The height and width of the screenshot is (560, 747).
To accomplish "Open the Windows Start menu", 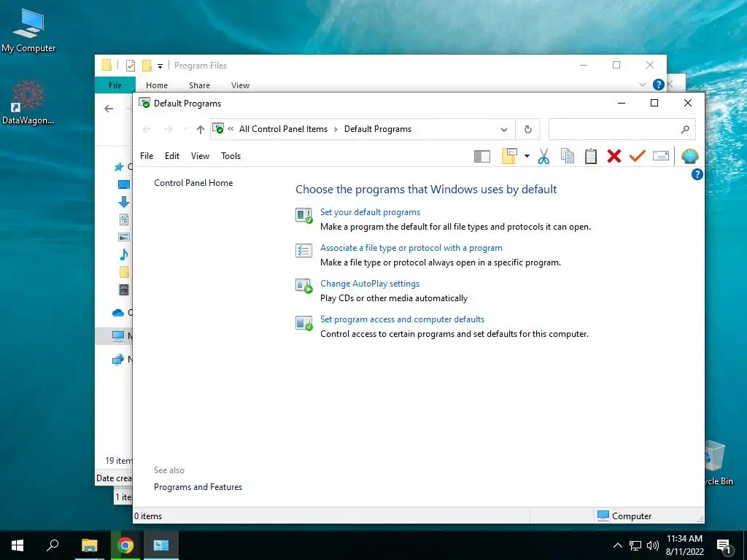I will tap(18, 545).
